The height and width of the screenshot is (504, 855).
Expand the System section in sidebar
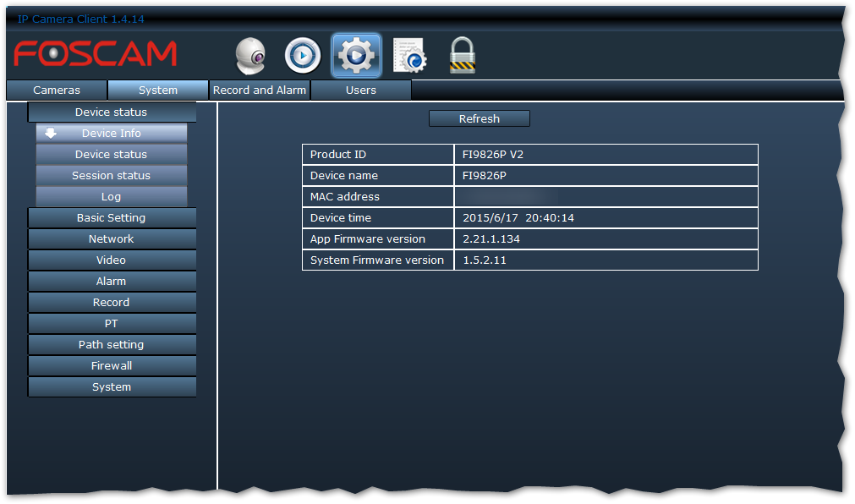click(x=112, y=386)
